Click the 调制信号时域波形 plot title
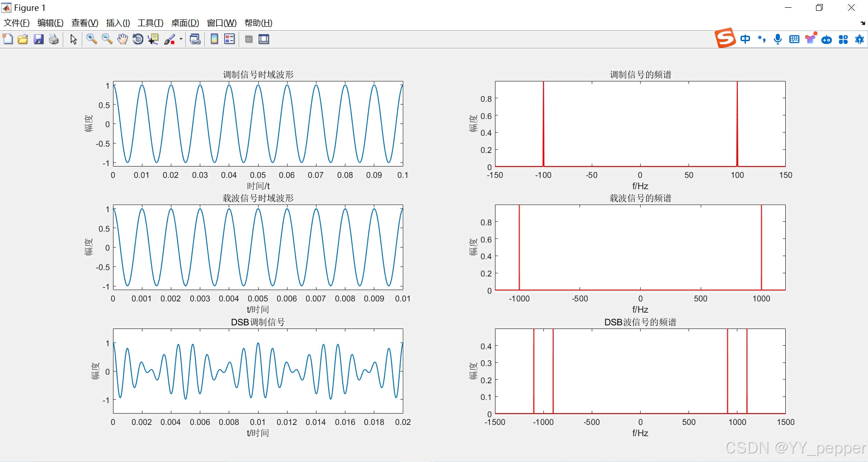This screenshot has height=462, width=868. (258, 75)
